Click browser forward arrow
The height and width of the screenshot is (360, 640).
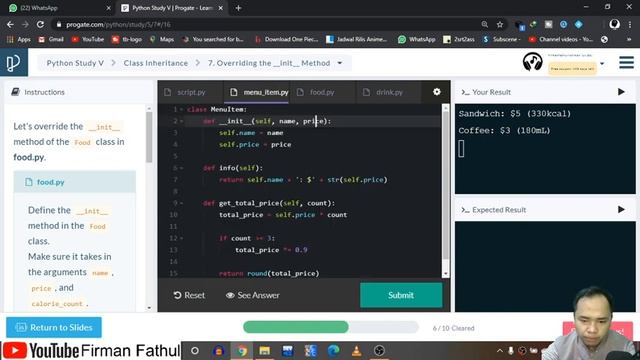(25, 24)
